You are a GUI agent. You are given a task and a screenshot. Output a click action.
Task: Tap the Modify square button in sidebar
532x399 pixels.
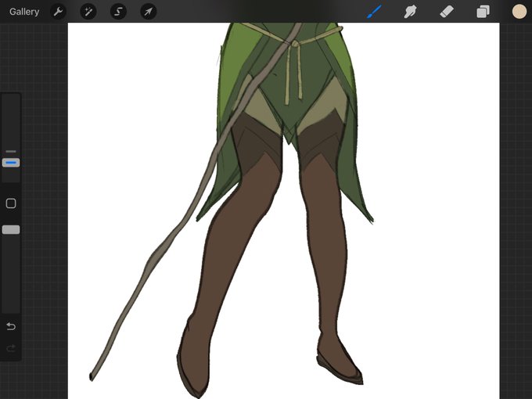pyautogui.click(x=11, y=203)
